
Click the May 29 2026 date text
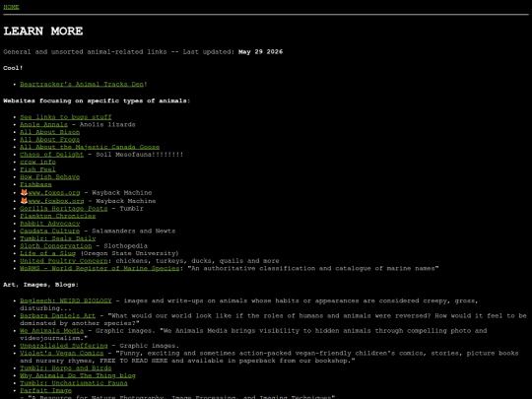[x=260, y=51]
